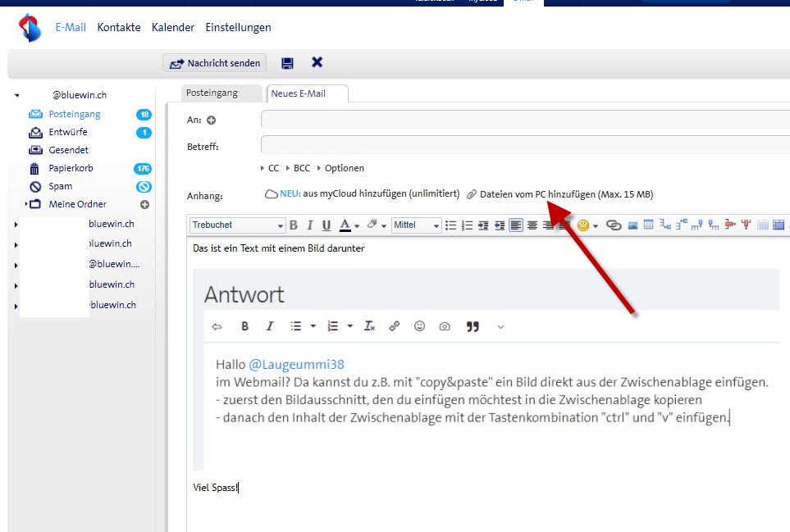Click the numbered list icon

click(x=467, y=225)
